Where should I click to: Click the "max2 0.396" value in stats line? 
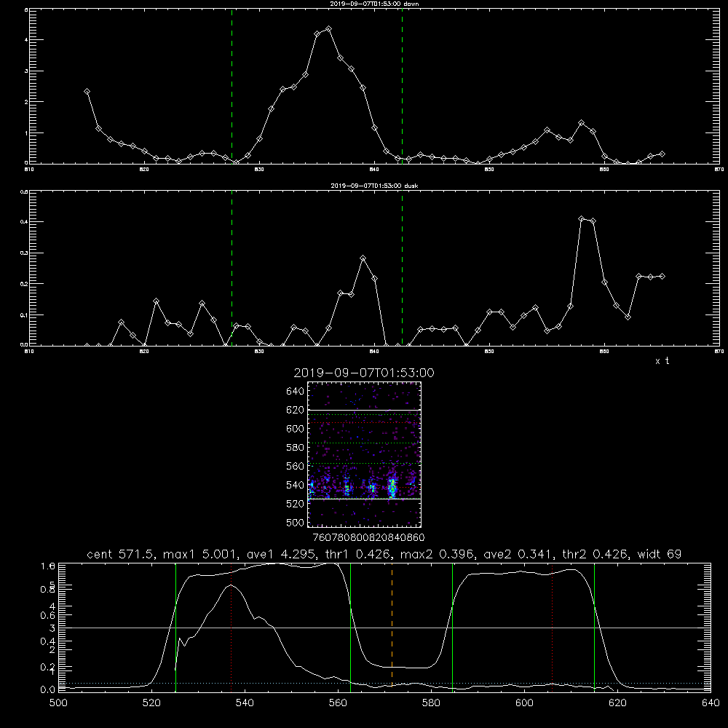coord(438,554)
